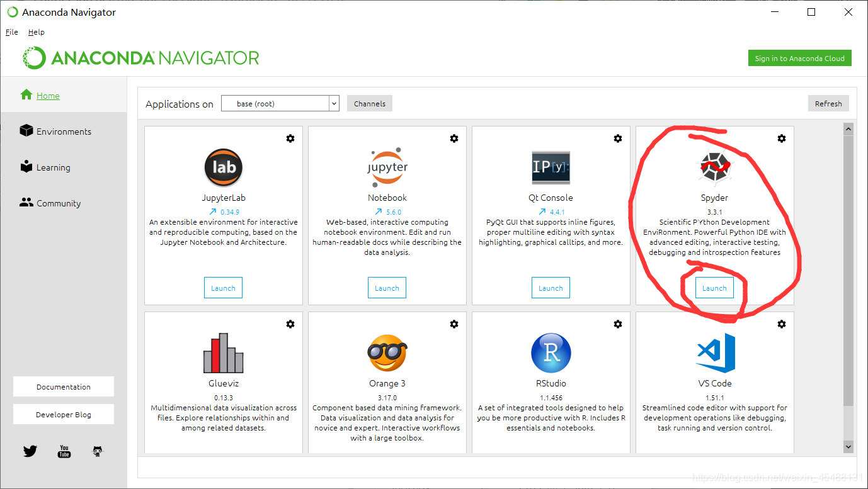Open JupyterLab tile settings gear
868x489 pixels.
(290, 138)
